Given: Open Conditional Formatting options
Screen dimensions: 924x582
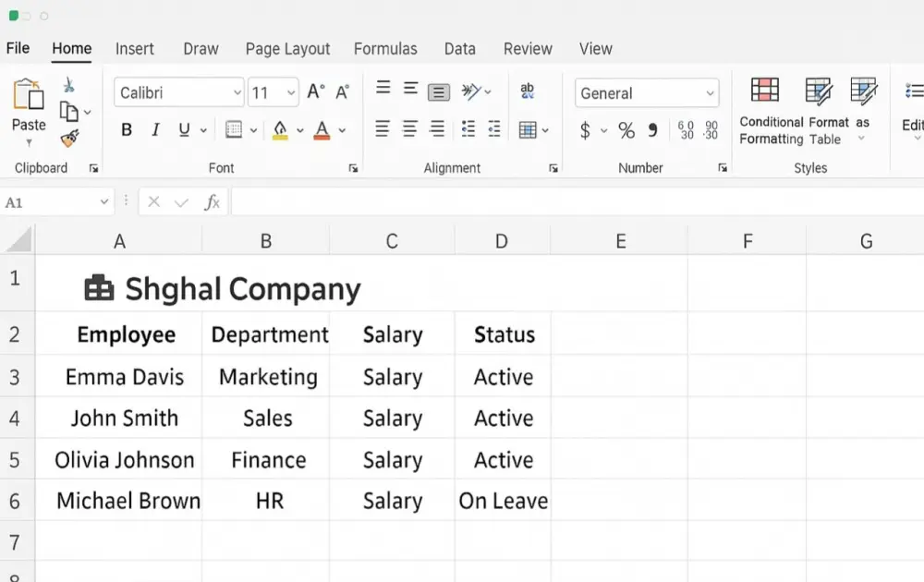Looking at the screenshot, I should tap(766, 109).
